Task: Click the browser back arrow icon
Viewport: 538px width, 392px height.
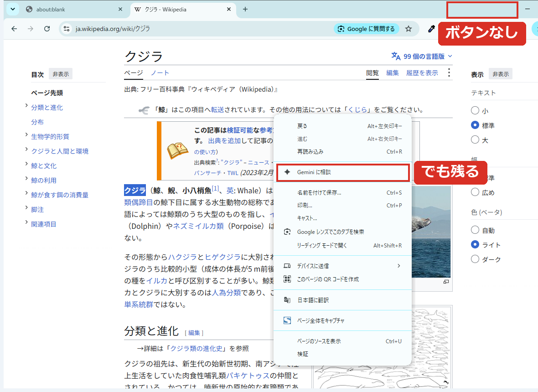Action: (x=14, y=29)
